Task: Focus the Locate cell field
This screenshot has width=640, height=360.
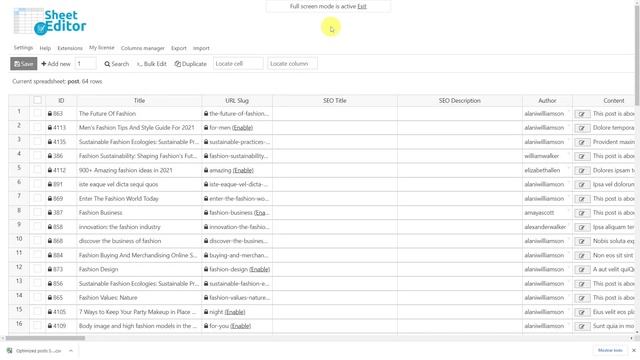Action: click(238, 64)
